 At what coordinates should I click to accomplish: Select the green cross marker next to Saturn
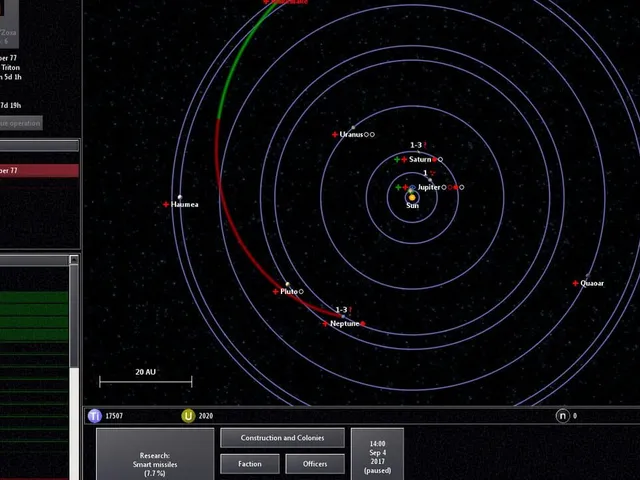[397, 159]
